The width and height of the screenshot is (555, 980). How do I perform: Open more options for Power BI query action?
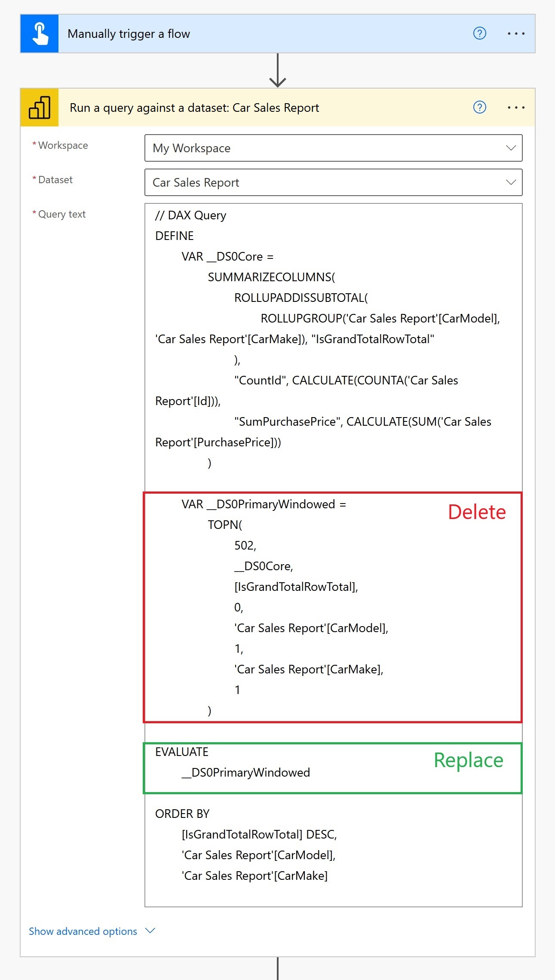pos(516,107)
